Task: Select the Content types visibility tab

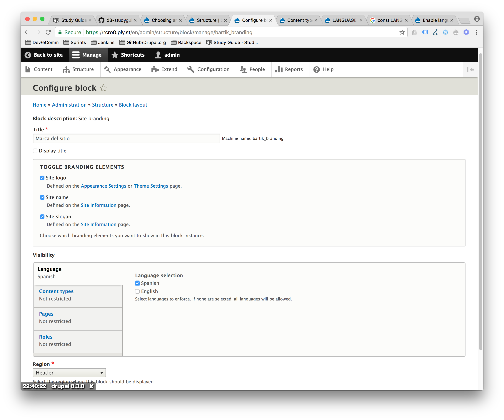Action: (78, 296)
